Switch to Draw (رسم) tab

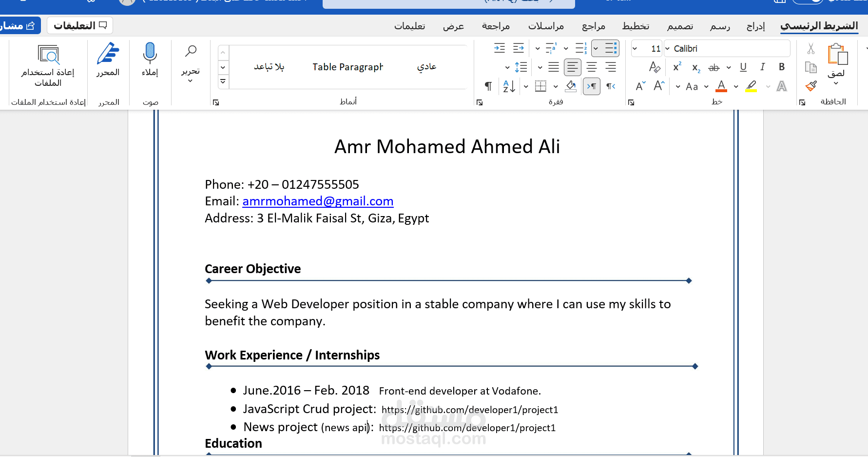pyautogui.click(x=720, y=26)
